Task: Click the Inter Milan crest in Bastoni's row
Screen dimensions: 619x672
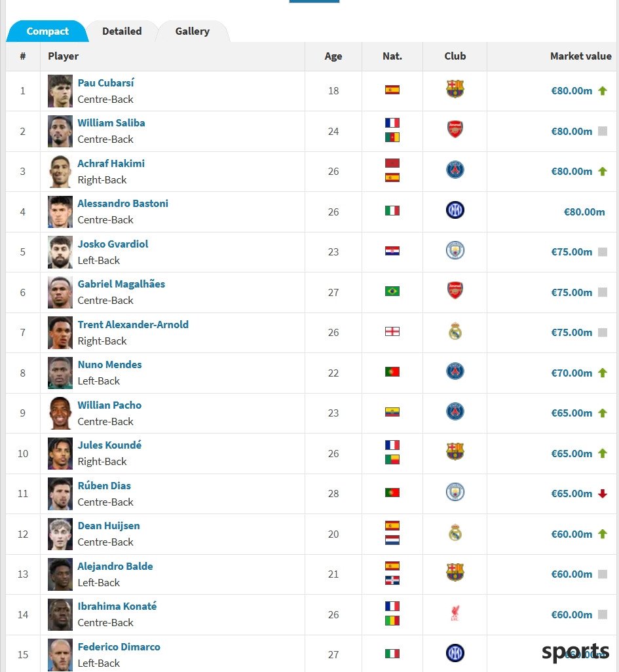Action: (x=455, y=210)
